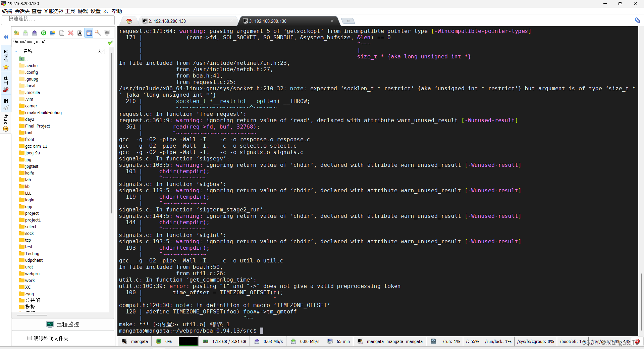Open the macros (宏) vertical sidebar tab
Viewport: 644px width, 349px height.
click(6, 104)
